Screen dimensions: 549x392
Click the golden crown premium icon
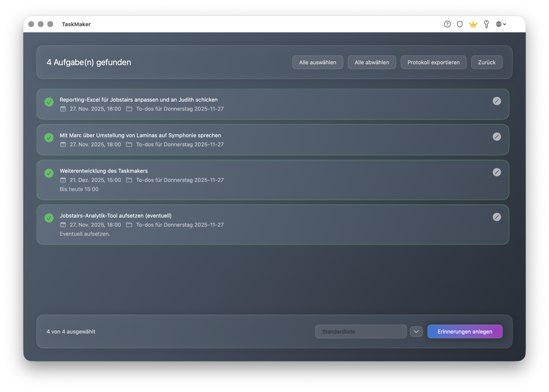coord(473,24)
